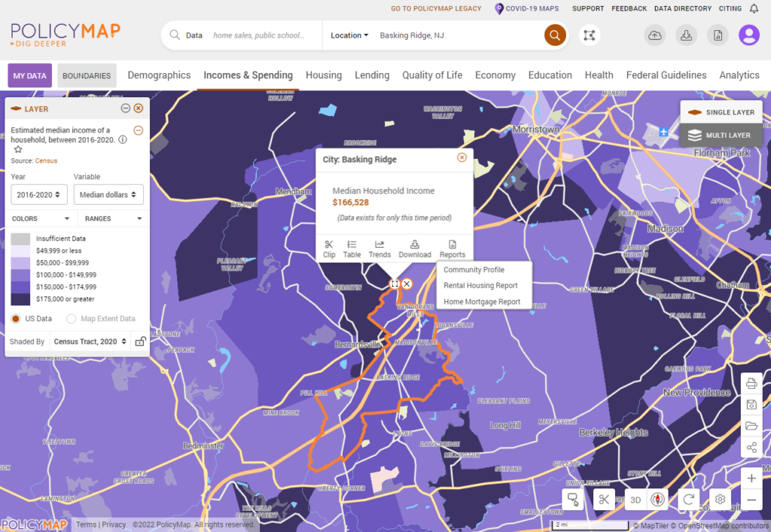
Task: Remove the median income layer
Action: click(139, 130)
